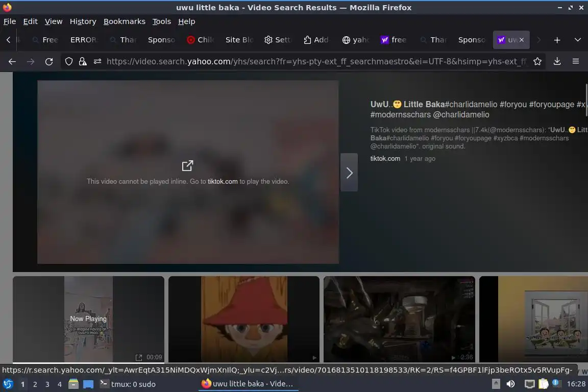Viewport: 588px width, 392px height.
Task: Click the open-external icon on video
Action: tap(187, 165)
